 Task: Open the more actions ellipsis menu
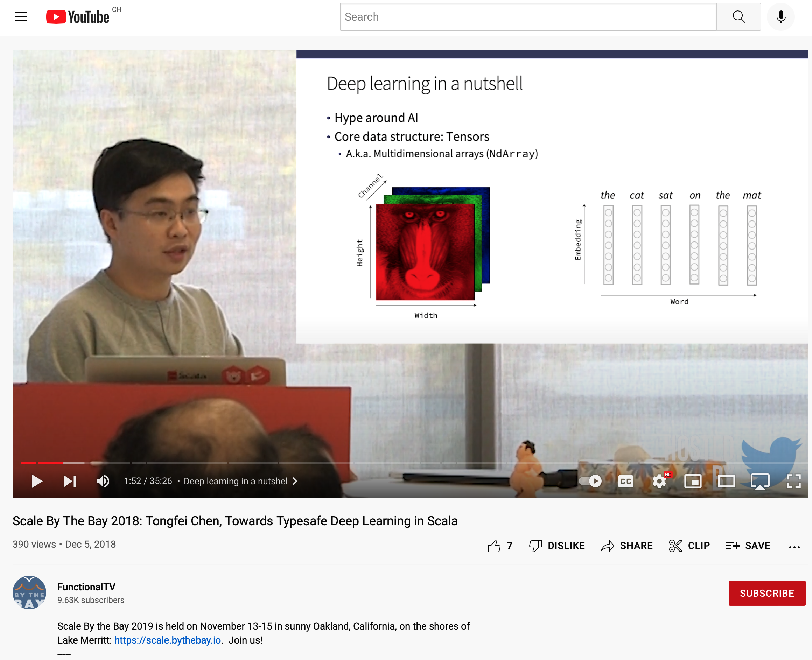tap(794, 547)
